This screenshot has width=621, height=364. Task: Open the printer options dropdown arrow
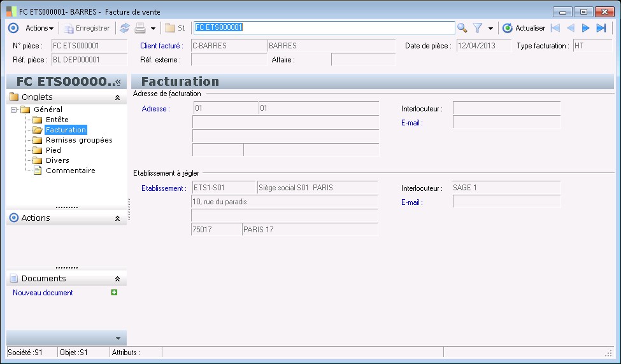pos(153,29)
